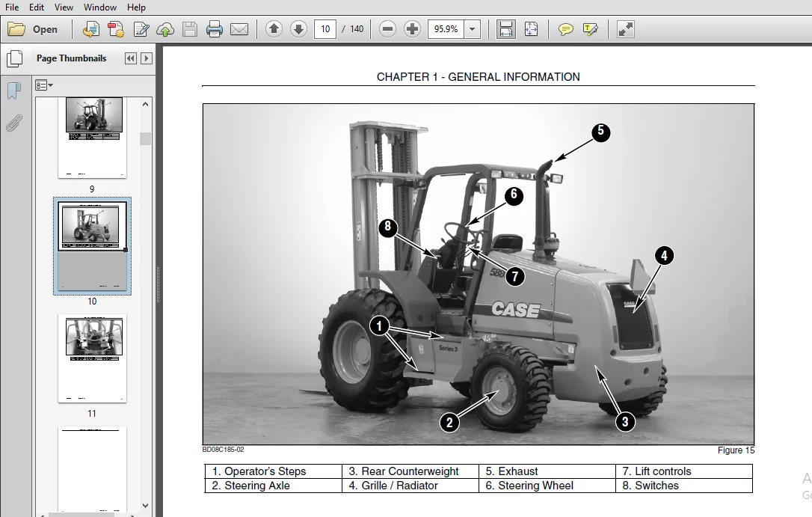Image resolution: width=812 pixels, height=517 pixels.
Task: Select the highlight text tool
Action: pos(591,29)
